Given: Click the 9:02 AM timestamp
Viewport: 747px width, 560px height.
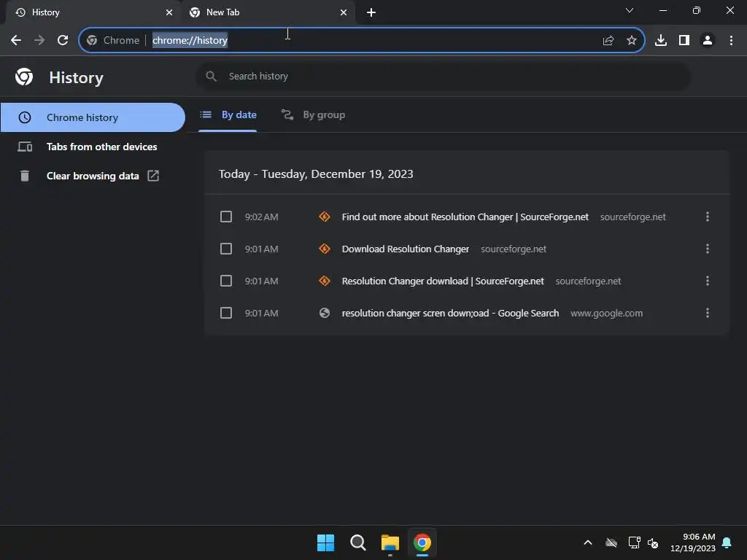Looking at the screenshot, I should (262, 217).
